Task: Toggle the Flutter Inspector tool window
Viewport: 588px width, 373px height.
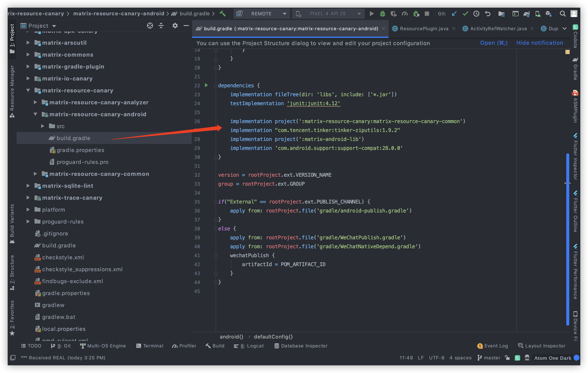Action: point(575,156)
